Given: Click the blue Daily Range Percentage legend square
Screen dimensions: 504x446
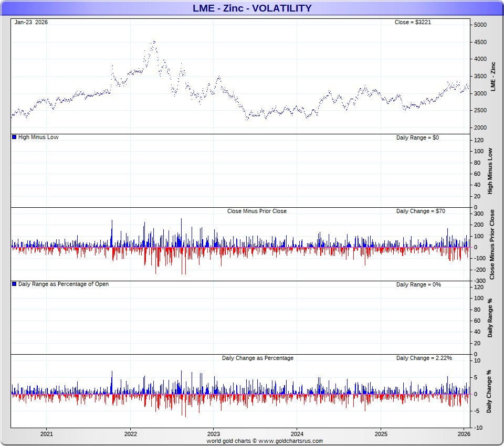Looking at the screenshot, I should click(14, 284).
